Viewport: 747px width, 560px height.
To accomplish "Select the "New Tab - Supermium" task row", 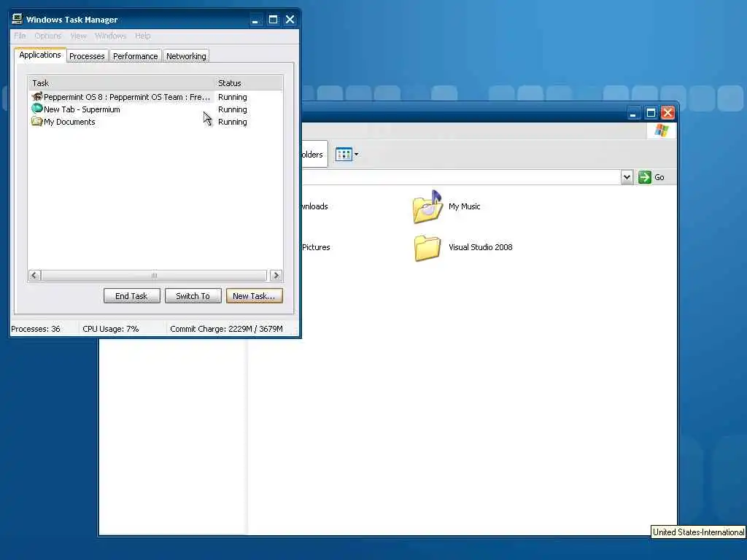I will tap(155, 109).
